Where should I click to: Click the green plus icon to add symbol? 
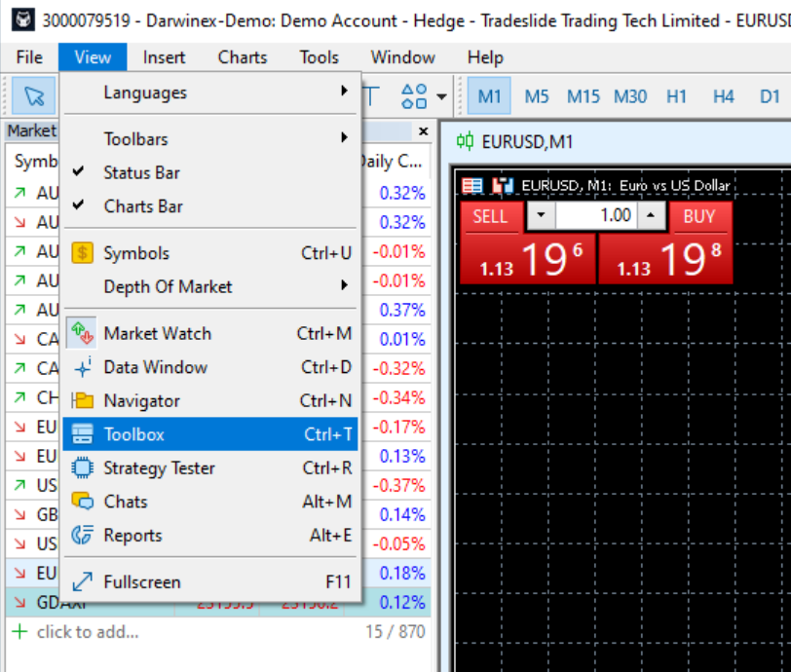point(19,632)
